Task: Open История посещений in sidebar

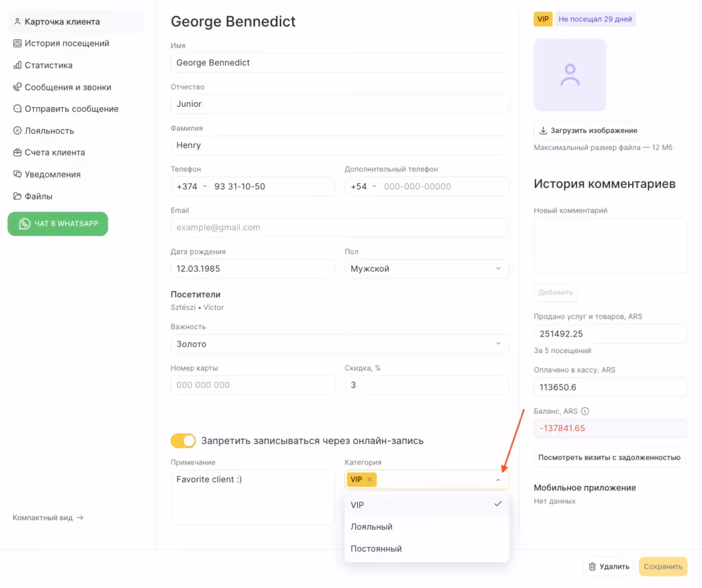Action: (66, 44)
